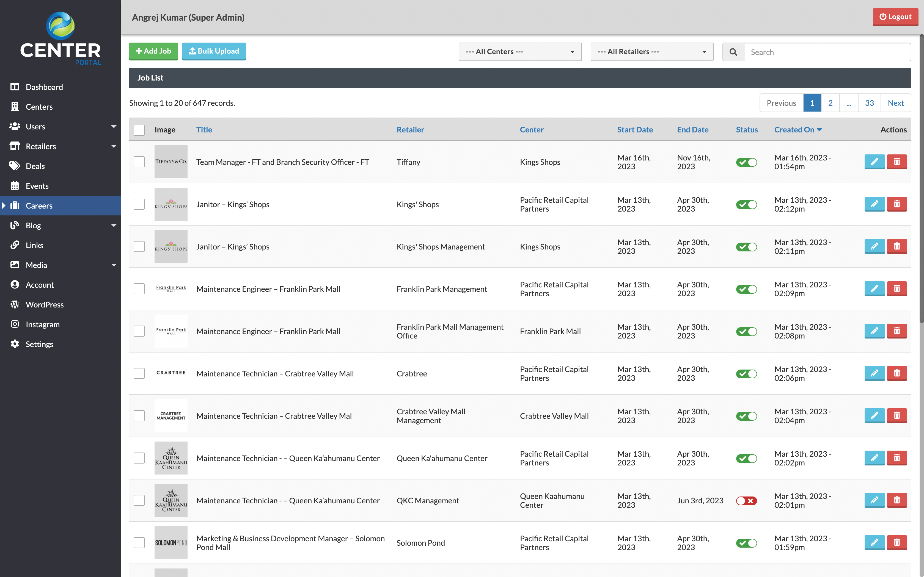Disable status for the Crabtree Maintenance Technician job
Image resolution: width=924 pixels, height=577 pixels.
[747, 374]
